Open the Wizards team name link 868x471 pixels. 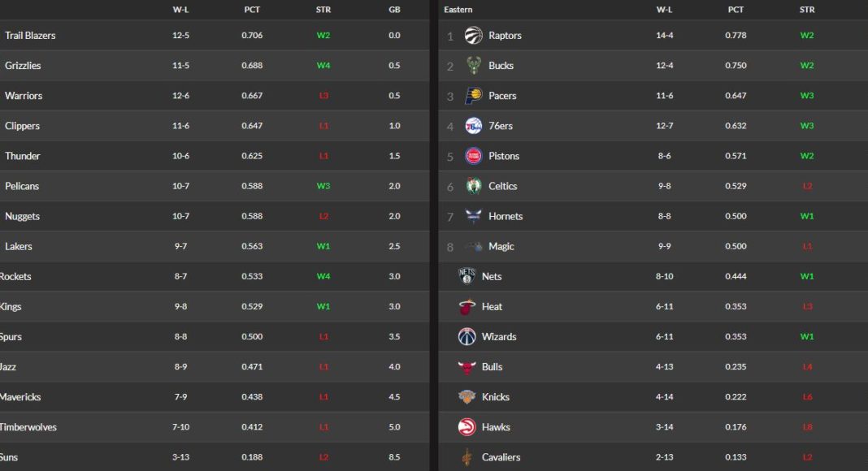499,337
